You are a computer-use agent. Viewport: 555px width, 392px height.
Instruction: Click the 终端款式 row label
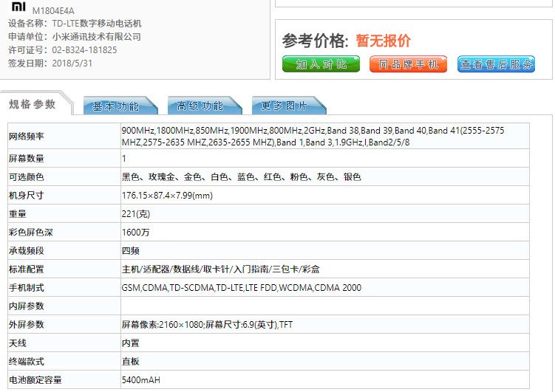tap(26, 361)
